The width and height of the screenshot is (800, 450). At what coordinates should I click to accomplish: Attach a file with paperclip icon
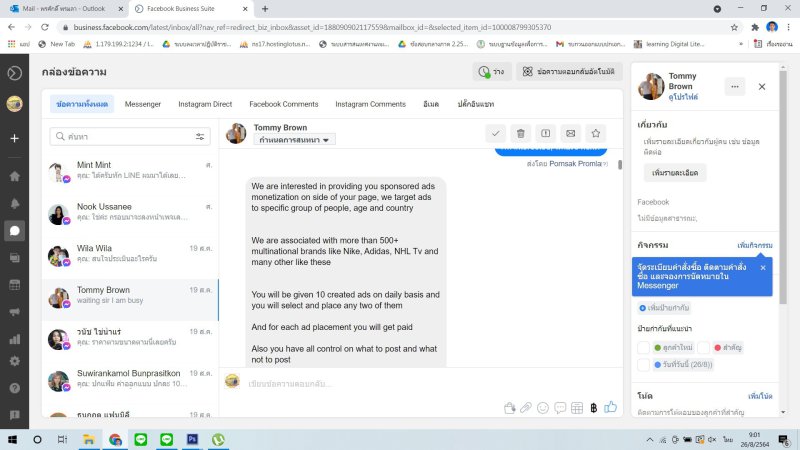coord(526,408)
